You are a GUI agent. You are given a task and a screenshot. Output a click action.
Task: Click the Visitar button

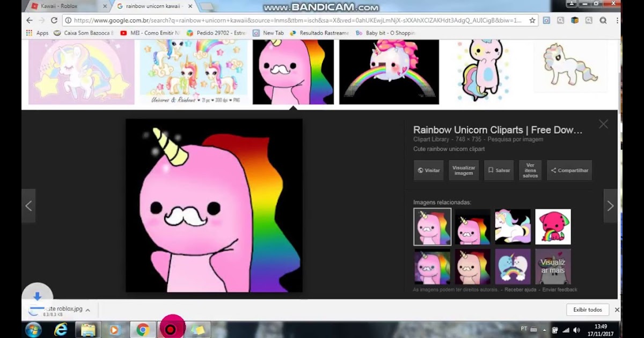[429, 170]
